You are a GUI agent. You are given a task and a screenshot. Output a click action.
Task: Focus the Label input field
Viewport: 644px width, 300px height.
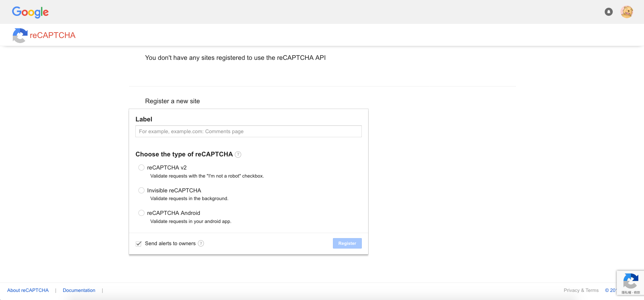tap(249, 132)
